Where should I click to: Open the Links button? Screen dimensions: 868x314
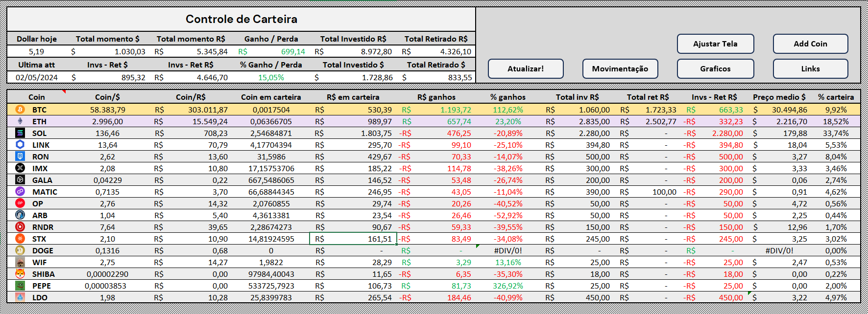[x=811, y=69]
